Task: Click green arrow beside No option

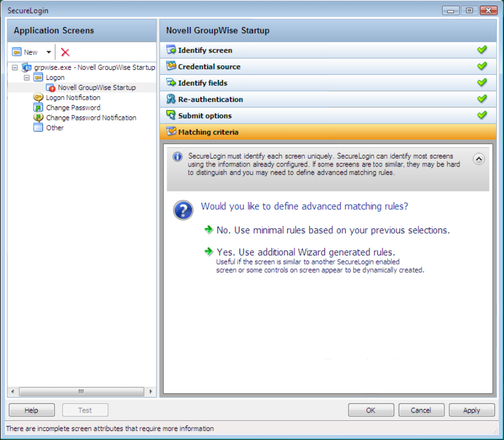Action: click(x=208, y=230)
